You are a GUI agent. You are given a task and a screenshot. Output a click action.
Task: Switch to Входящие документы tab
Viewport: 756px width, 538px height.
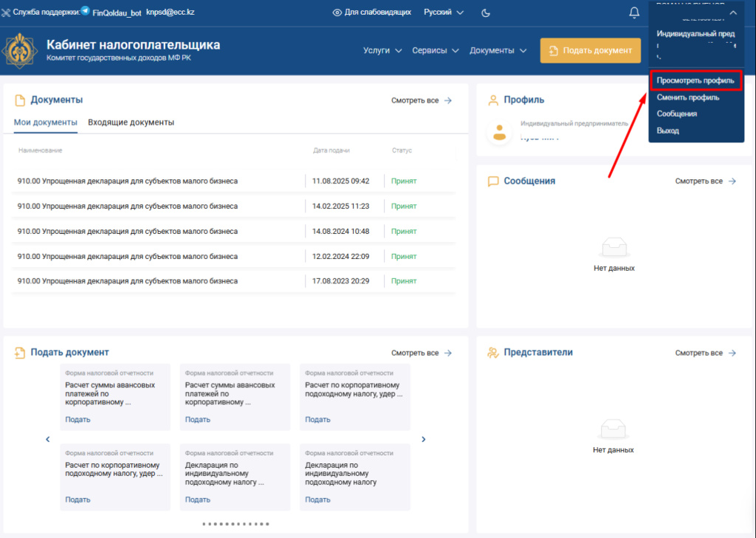tap(131, 123)
